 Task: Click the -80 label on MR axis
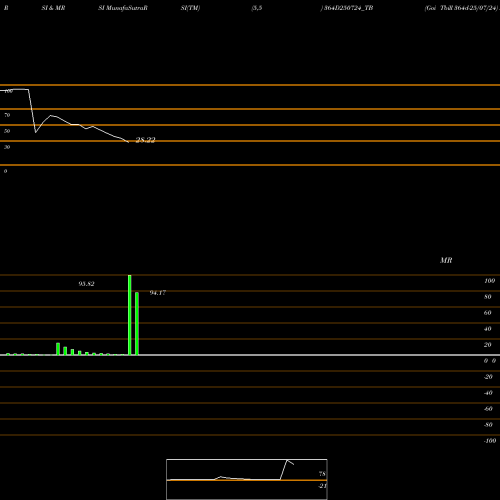(x=488, y=425)
